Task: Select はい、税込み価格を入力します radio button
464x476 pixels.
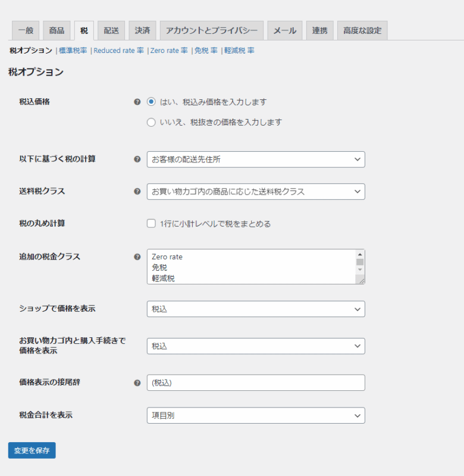Action: point(151,102)
